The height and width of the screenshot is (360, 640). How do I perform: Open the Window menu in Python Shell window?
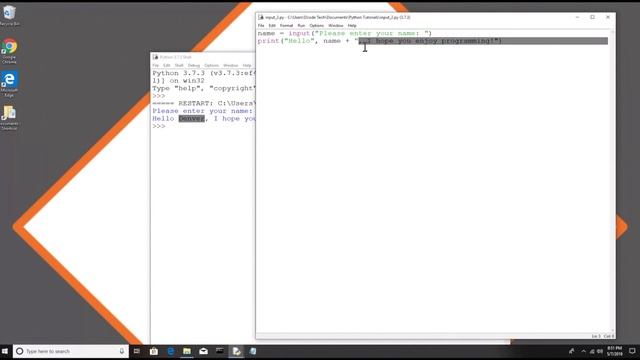point(230,65)
